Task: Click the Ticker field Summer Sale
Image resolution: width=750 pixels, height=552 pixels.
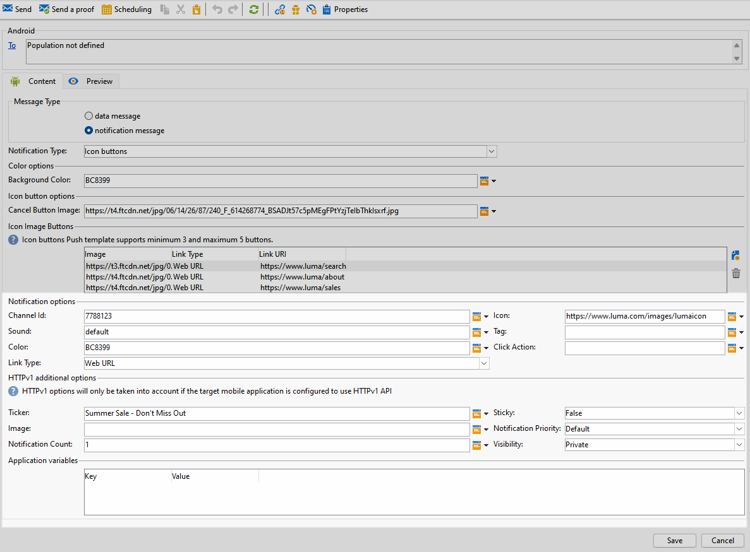Action: pos(276,413)
